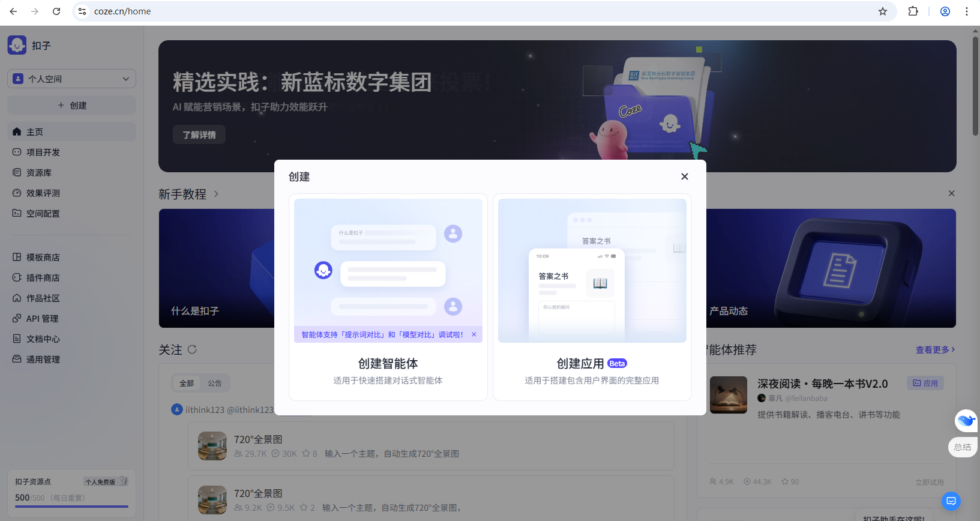Click the 个人免费版 plan badge
The image size is (980, 521).
106,481
